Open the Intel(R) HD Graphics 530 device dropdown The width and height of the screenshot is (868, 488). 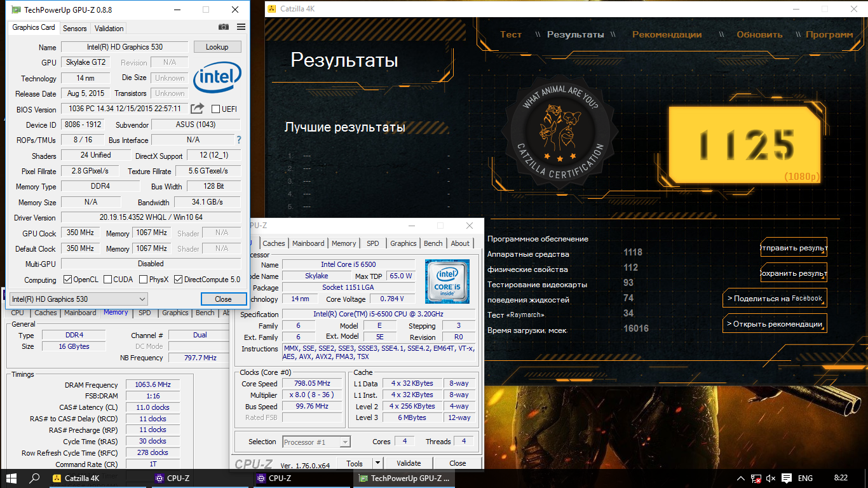tap(79, 299)
